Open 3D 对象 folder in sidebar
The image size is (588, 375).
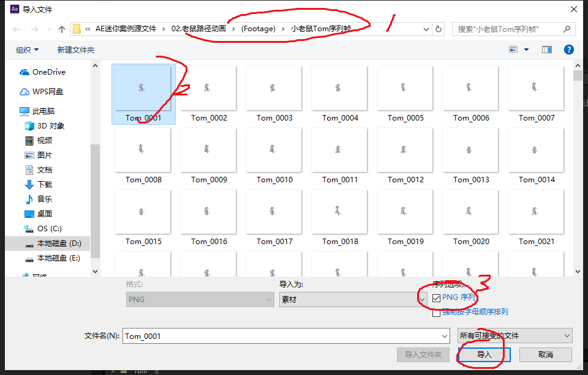(44, 126)
